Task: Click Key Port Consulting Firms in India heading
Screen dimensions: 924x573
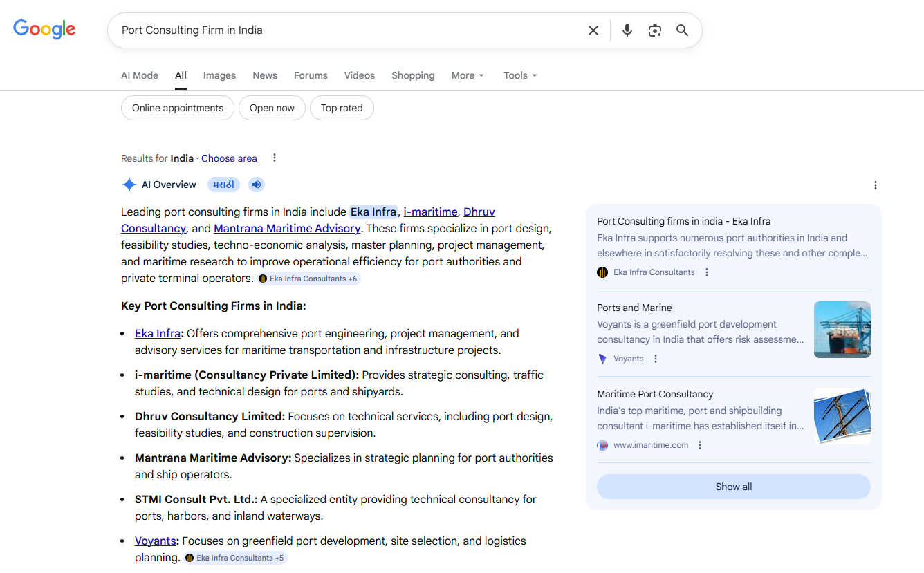Action: click(x=213, y=306)
